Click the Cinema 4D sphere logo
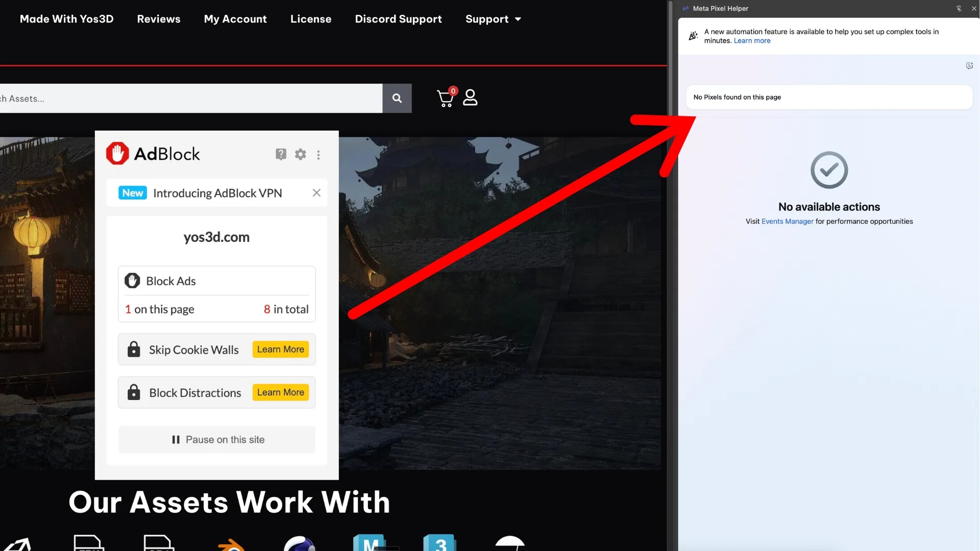The height and width of the screenshot is (551, 980). click(x=300, y=544)
